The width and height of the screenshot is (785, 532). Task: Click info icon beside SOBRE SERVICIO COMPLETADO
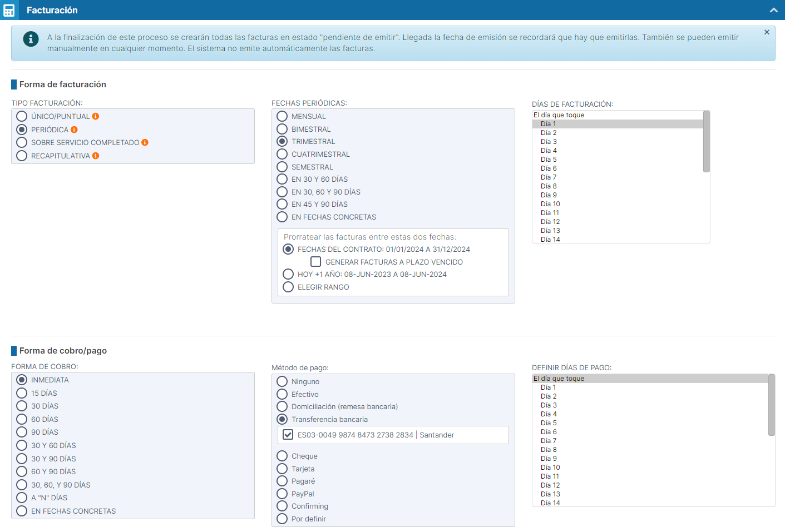click(145, 142)
